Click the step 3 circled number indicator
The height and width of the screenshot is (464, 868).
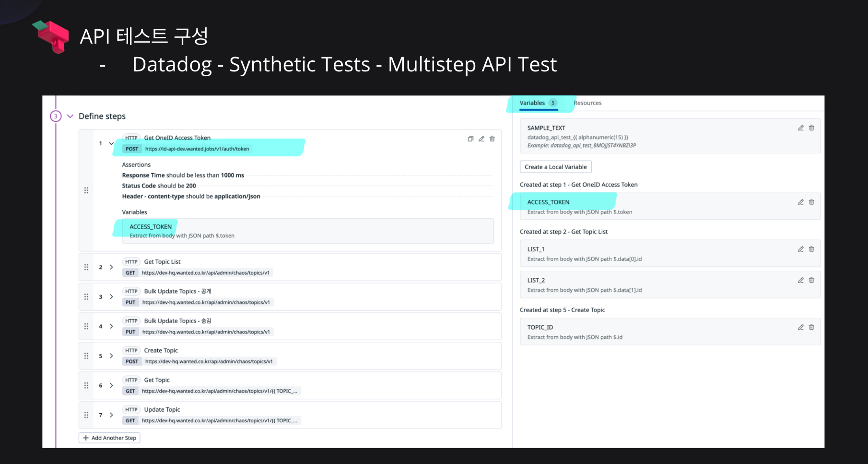click(x=56, y=116)
